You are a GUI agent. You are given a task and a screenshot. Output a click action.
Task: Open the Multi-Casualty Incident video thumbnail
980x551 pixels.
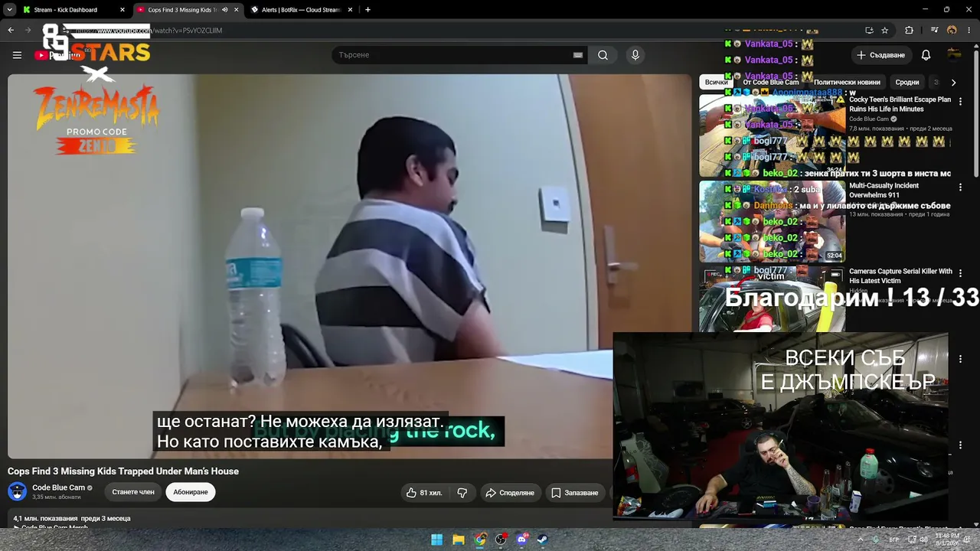click(772, 221)
